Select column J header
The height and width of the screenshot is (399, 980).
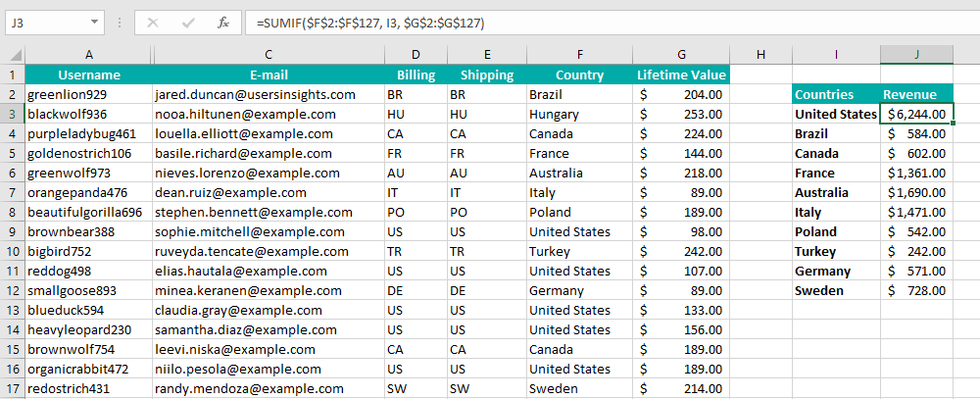(917, 55)
